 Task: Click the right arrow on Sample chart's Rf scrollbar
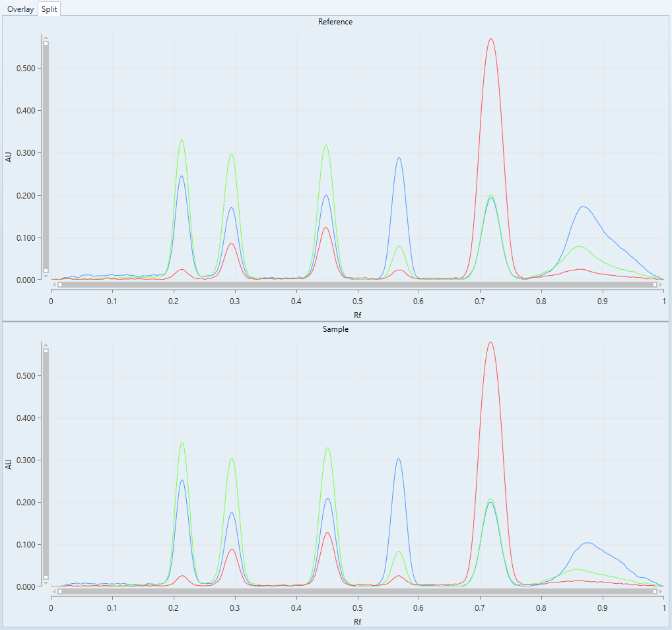pyautogui.click(x=661, y=592)
